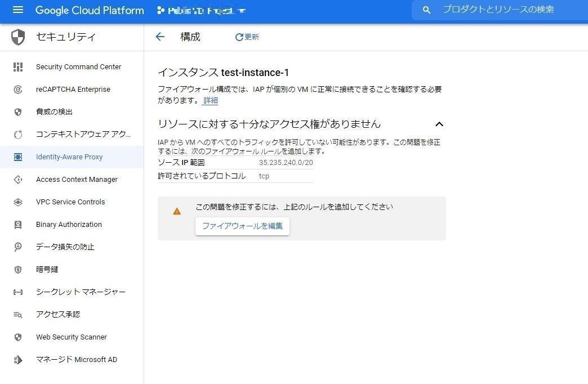The width and height of the screenshot is (588, 384).
Task: Select the Binary Authorization sidebar icon
Action: (x=17, y=224)
